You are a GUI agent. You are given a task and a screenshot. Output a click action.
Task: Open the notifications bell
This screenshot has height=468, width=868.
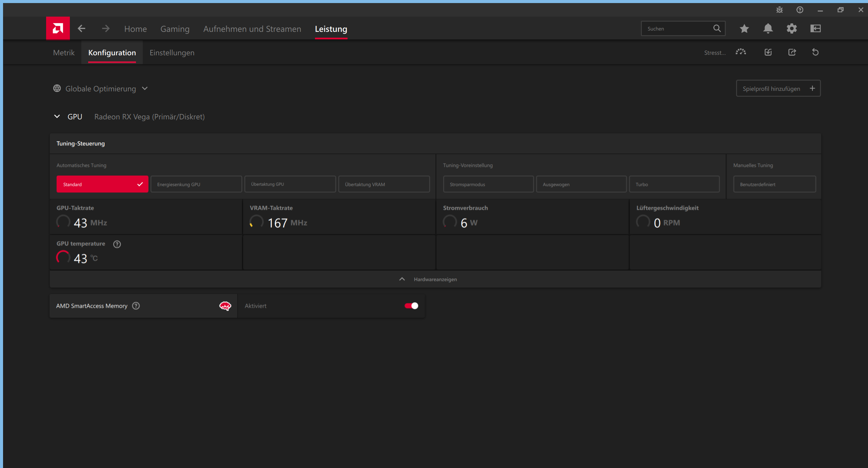point(768,28)
